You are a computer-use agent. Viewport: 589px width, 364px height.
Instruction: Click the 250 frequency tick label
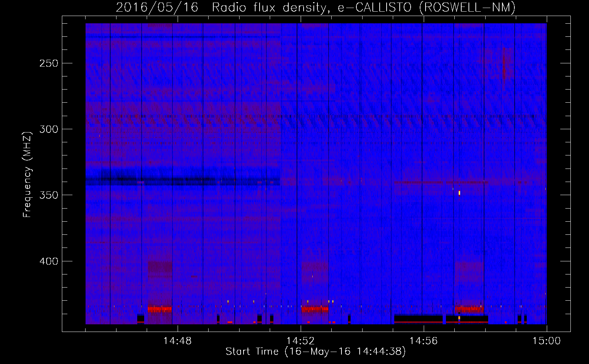(x=49, y=63)
